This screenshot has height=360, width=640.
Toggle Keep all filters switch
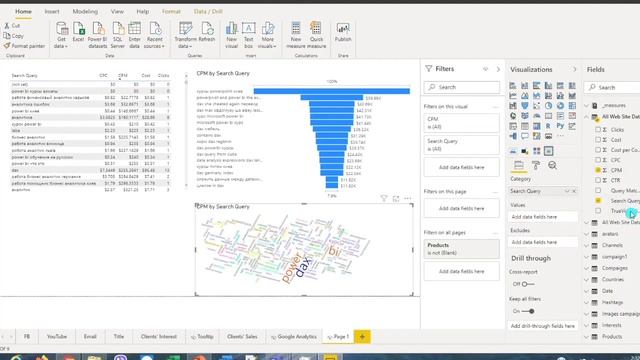(528, 311)
